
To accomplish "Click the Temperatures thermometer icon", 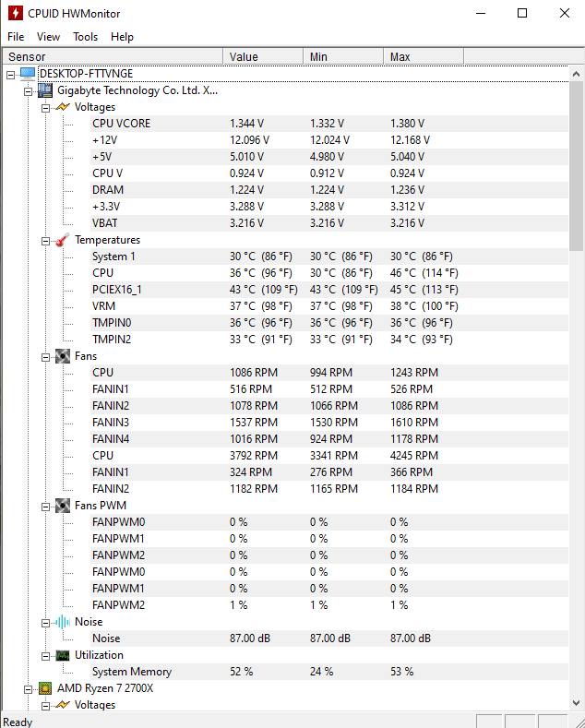I will coord(63,240).
